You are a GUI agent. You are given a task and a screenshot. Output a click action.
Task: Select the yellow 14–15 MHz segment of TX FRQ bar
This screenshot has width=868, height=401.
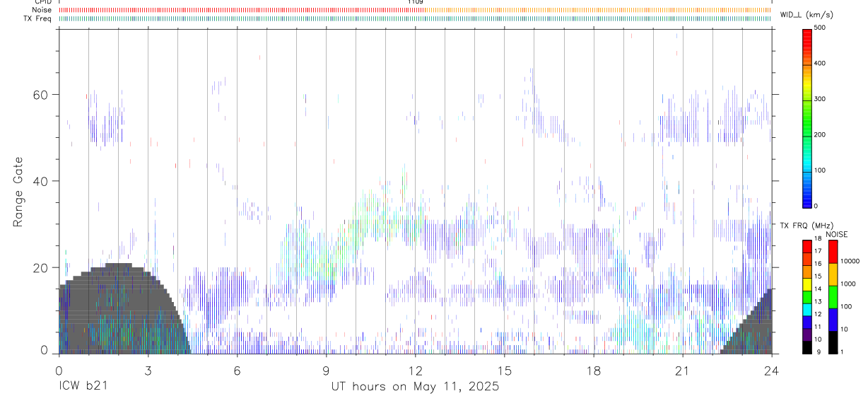click(x=807, y=284)
